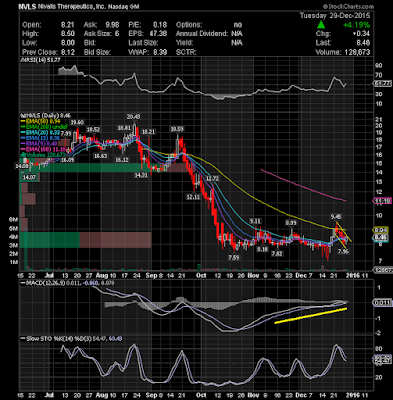Click the 9.45 December high label
Image resolution: width=393 pixels, height=400 pixels.
coord(336,216)
